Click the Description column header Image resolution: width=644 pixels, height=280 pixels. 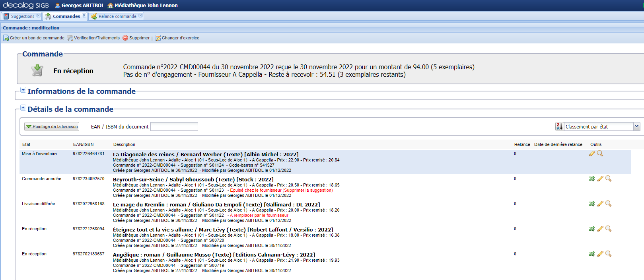pyautogui.click(x=124, y=144)
